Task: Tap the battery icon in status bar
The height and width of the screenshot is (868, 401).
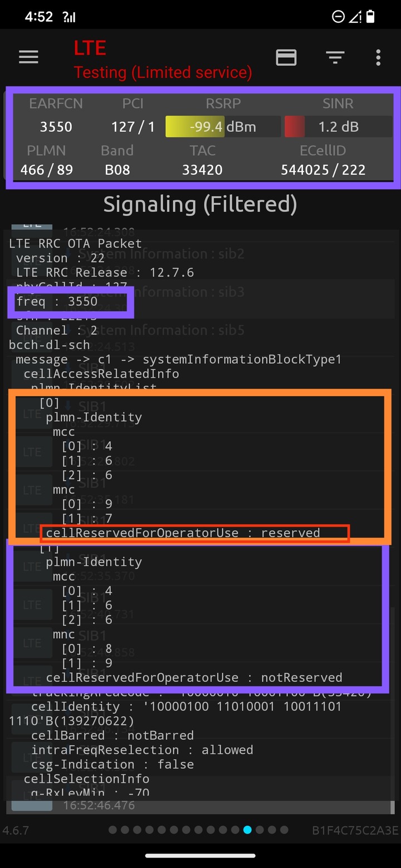Action: (x=370, y=17)
